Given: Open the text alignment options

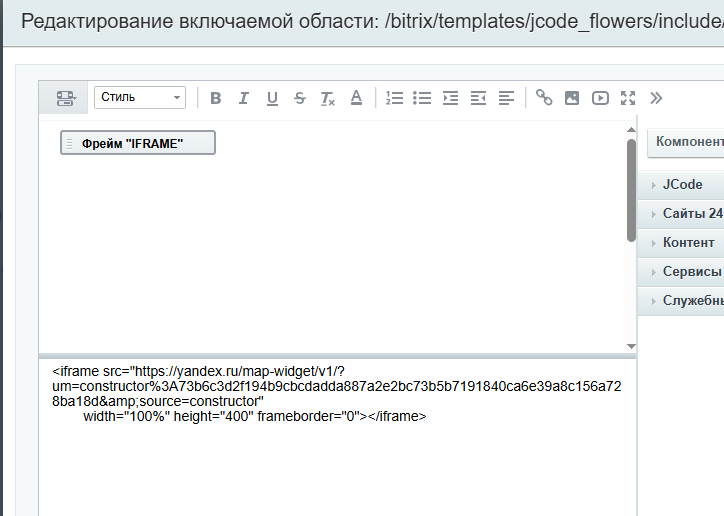Looking at the screenshot, I should 506,98.
